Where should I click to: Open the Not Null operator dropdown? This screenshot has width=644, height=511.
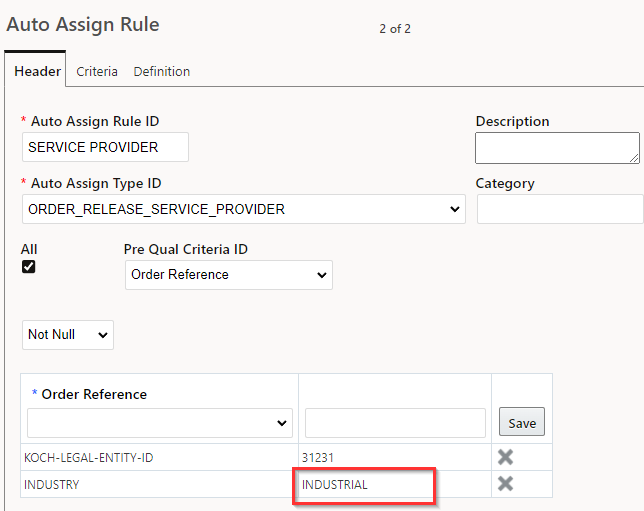[x=68, y=335]
